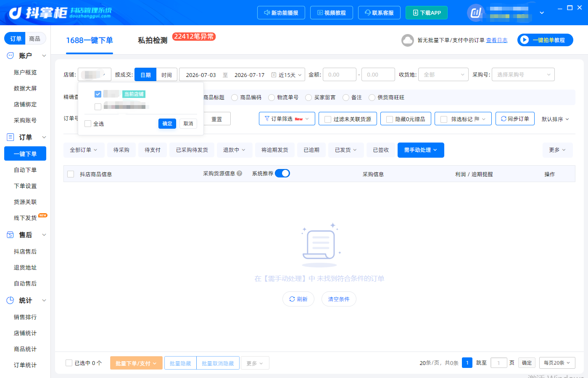Click the 下载APP download icon
This screenshot has height=378, width=588.
416,13
